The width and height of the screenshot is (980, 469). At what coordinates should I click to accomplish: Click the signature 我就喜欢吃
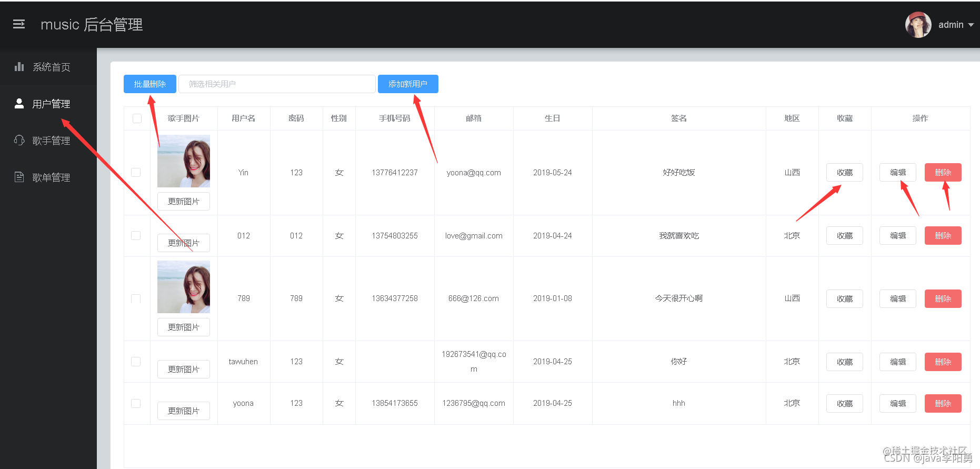[x=679, y=236]
